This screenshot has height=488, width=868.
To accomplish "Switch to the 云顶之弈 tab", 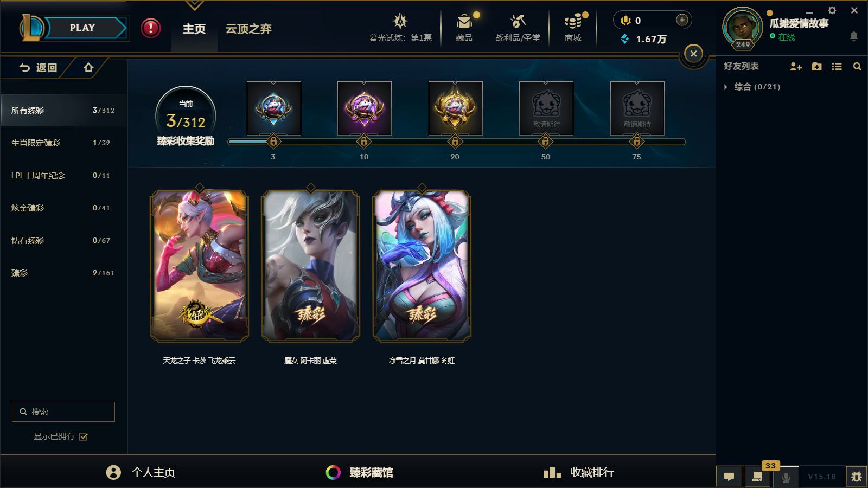I will (x=248, y=29).
